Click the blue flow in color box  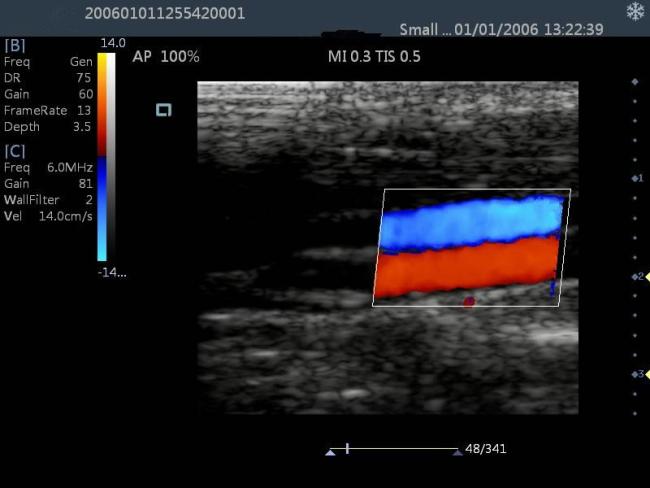click(x=470, y=220)
